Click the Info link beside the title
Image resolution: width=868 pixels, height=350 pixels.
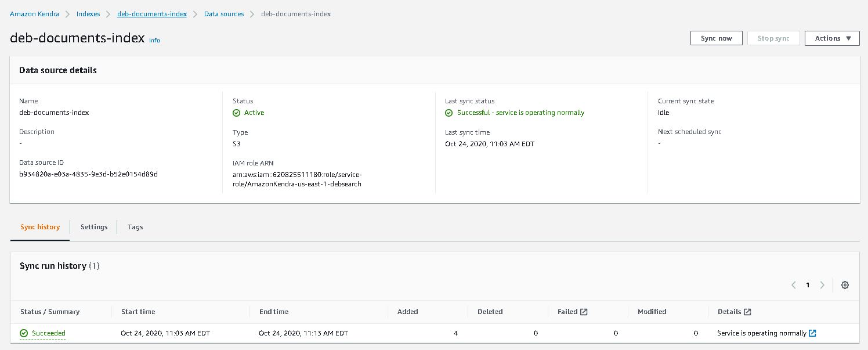154,41
